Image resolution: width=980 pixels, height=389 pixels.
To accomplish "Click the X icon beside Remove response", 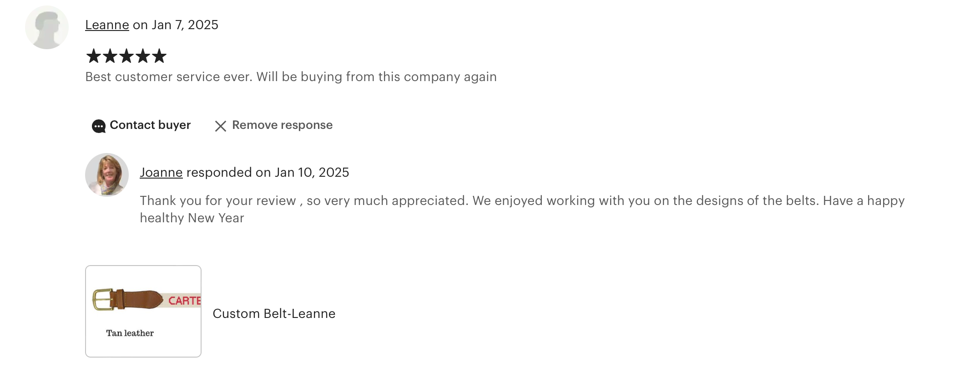I will [x=221, y=126].
